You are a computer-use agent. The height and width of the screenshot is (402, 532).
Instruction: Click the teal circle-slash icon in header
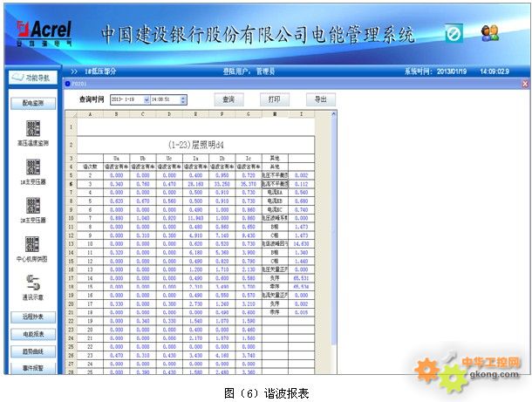pyautogui.click(x=454, y=33)
